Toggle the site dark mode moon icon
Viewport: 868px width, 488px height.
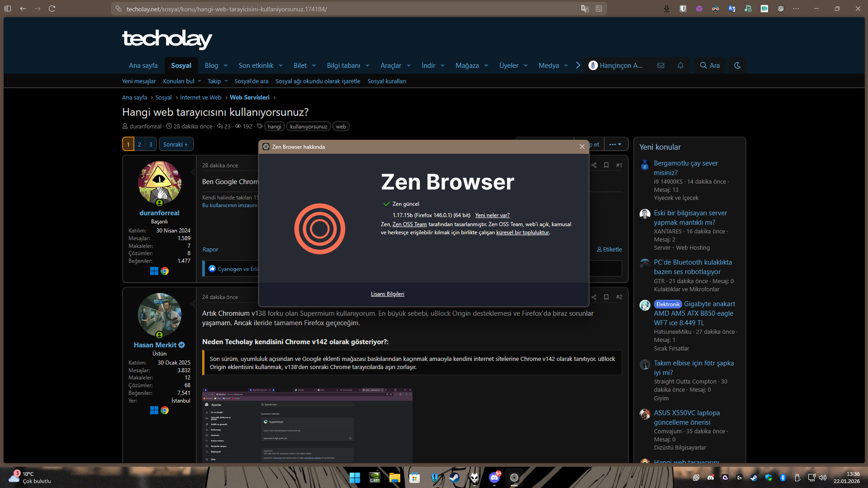[x=737, y=66]
